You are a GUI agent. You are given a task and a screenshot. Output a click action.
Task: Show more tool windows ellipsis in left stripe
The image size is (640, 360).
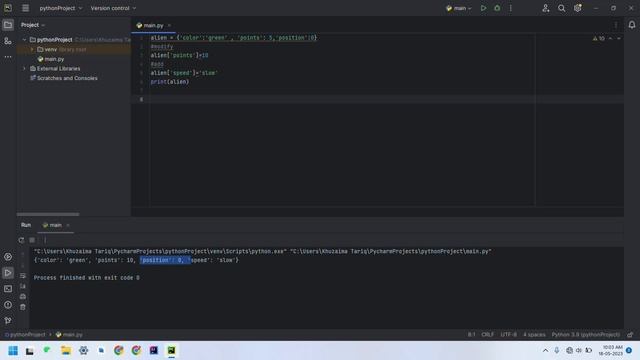8,57
